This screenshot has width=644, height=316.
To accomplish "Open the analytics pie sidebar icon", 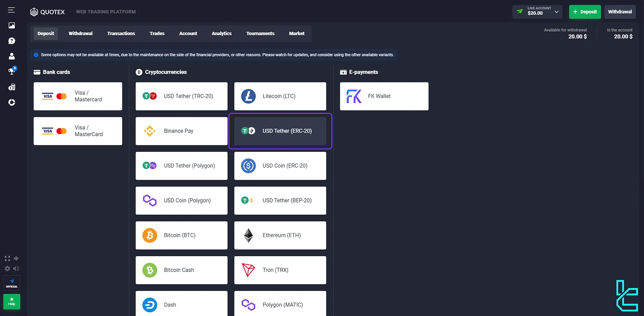I will click(12, 102).
